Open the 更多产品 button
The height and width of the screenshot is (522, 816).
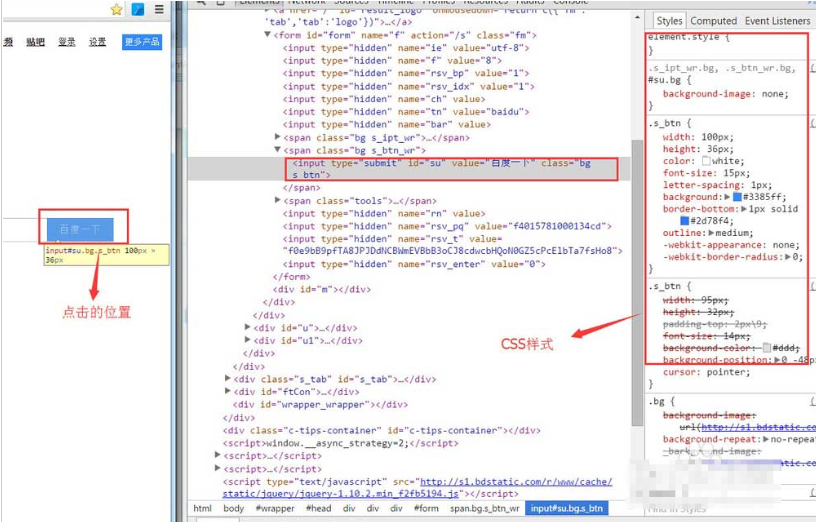[142, 42]
